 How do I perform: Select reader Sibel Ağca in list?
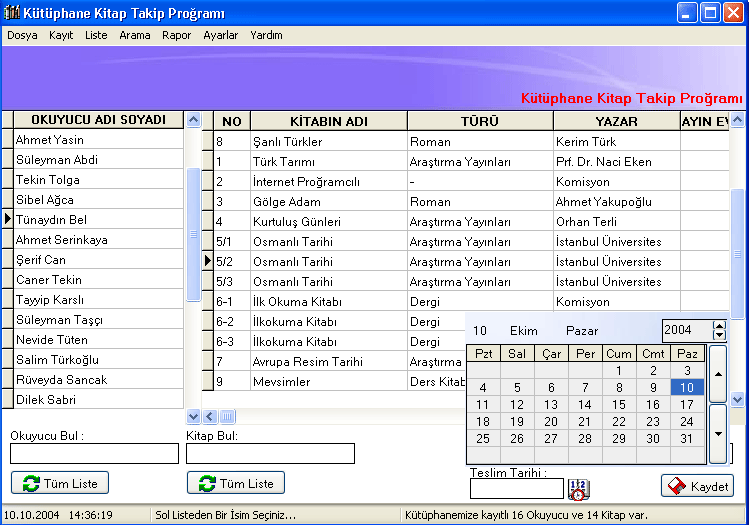45,200
